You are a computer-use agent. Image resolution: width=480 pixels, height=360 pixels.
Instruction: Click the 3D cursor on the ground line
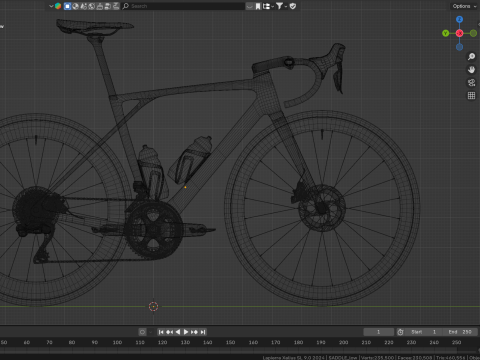(153, 306)
